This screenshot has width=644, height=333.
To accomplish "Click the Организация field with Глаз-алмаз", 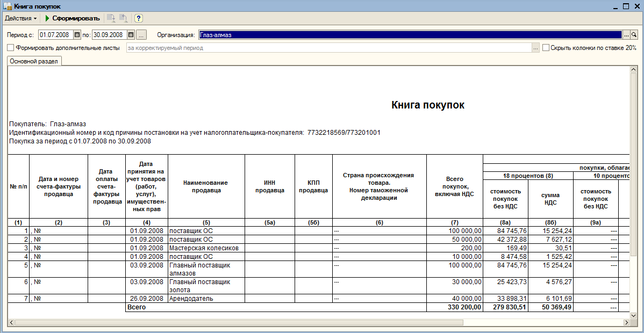I will coord(410,35).
